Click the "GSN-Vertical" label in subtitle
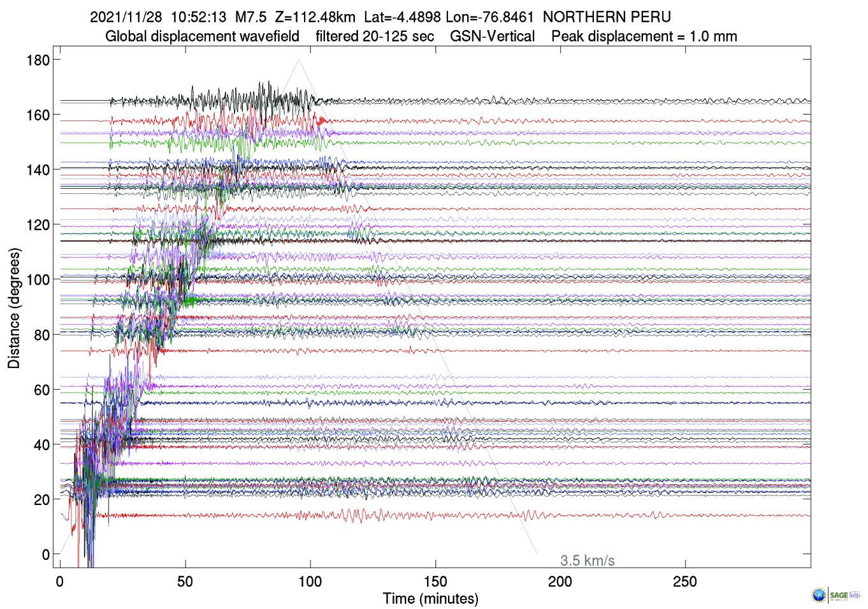This screenshot has height=609, width=868. pyautogui.click(x=492, y=36)
